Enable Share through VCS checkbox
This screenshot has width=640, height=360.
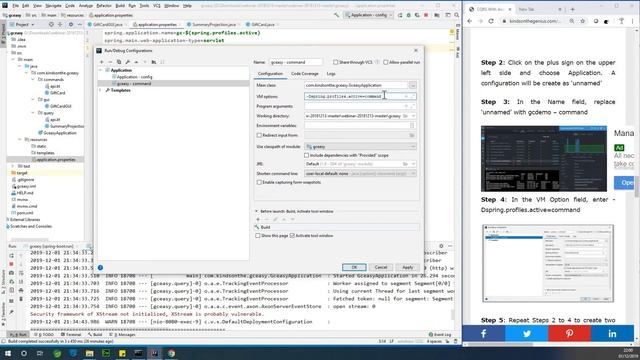tap(336, 62)
